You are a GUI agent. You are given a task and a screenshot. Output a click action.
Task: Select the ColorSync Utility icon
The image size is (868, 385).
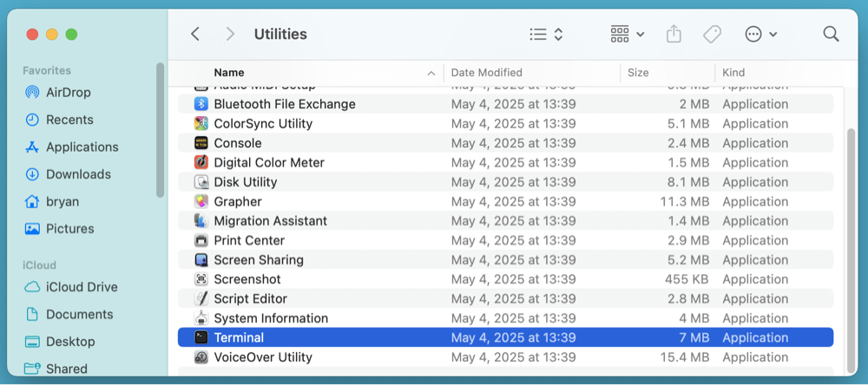[201, 123]
